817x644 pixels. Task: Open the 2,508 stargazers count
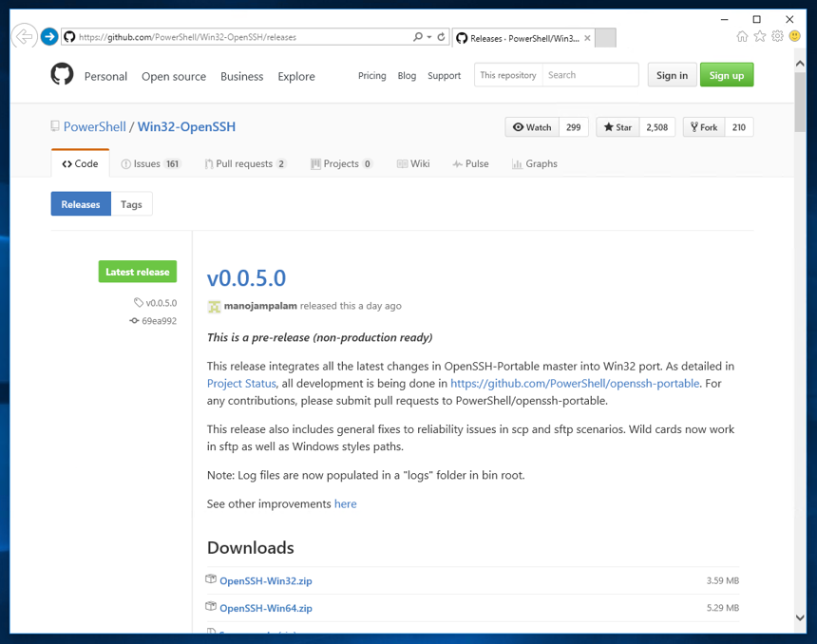657,127
